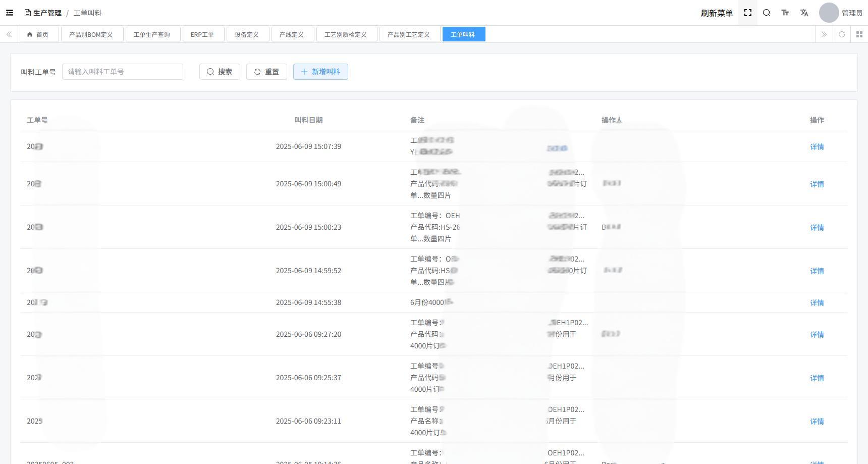Screen dimensions: 868x464
Task: Switch to the ERP工单 tab
Action: click(x=202, y=34)
